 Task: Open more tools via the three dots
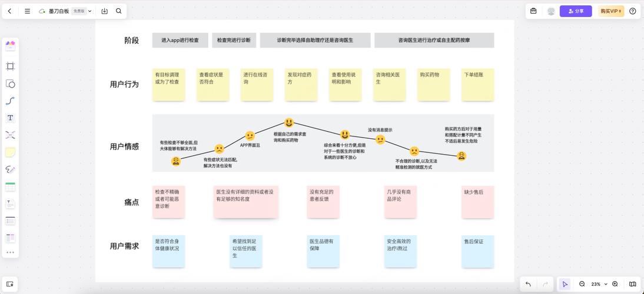[10, 253]
